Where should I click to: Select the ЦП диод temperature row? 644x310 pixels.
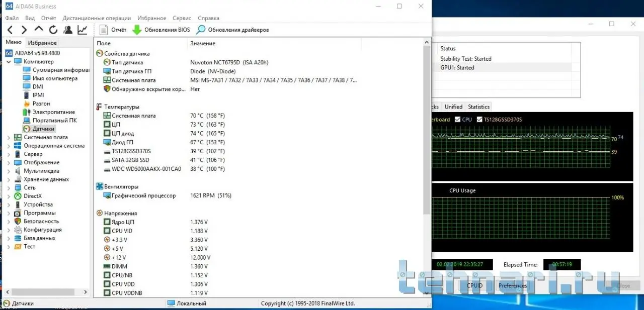pyautogui.click(x=258, y=133)
